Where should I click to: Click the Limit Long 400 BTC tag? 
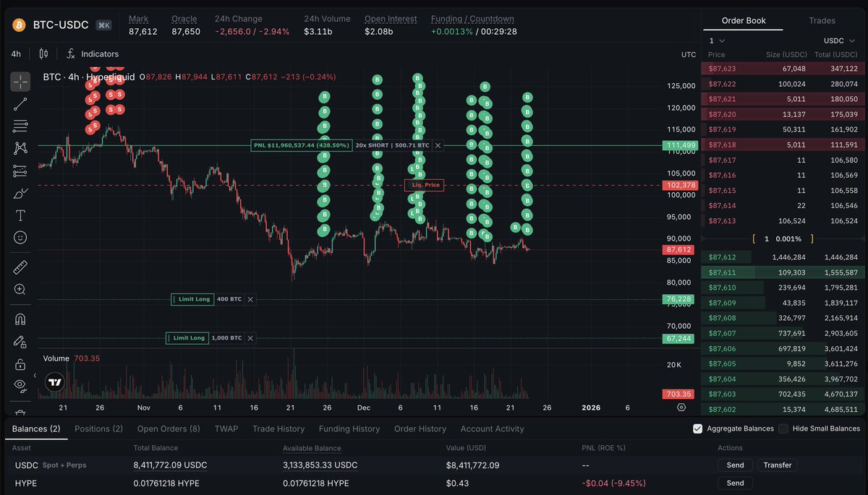coord(192,299)
